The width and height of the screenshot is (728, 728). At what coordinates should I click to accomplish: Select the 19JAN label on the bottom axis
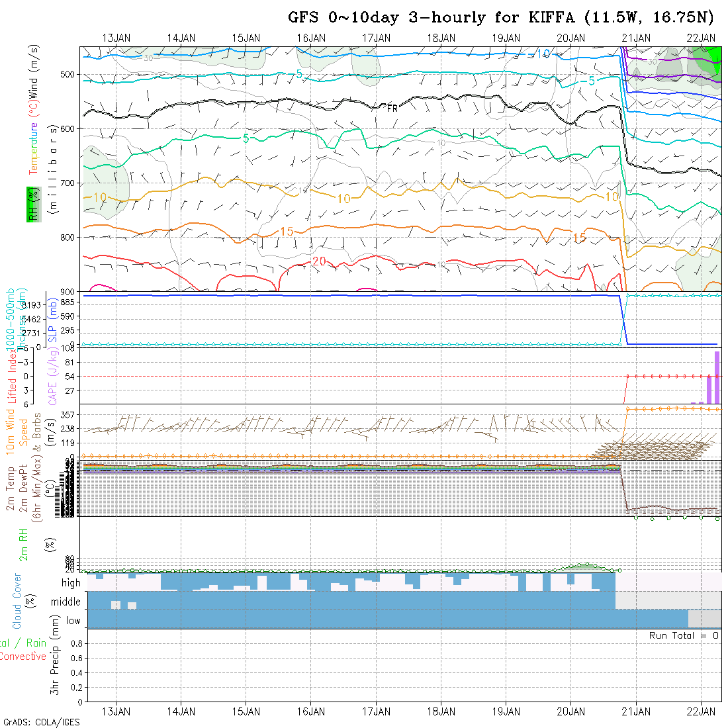pyautogui.click(x=506, y=711)
